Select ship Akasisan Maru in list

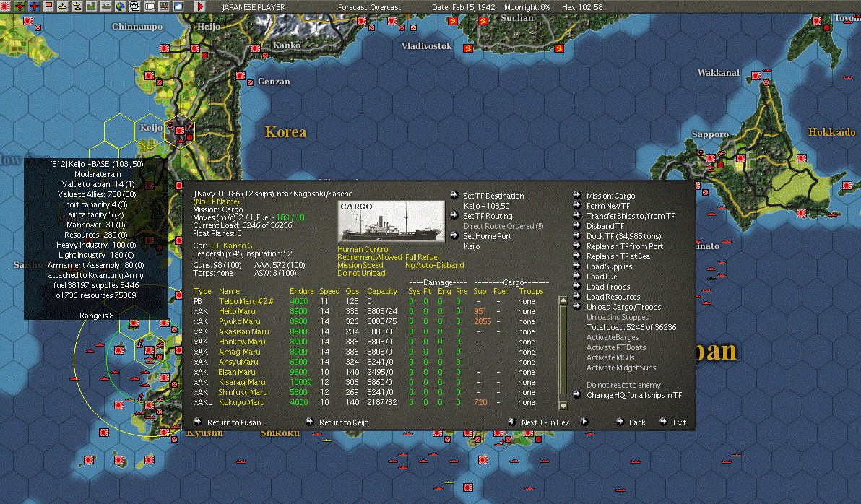pos(244,331)
